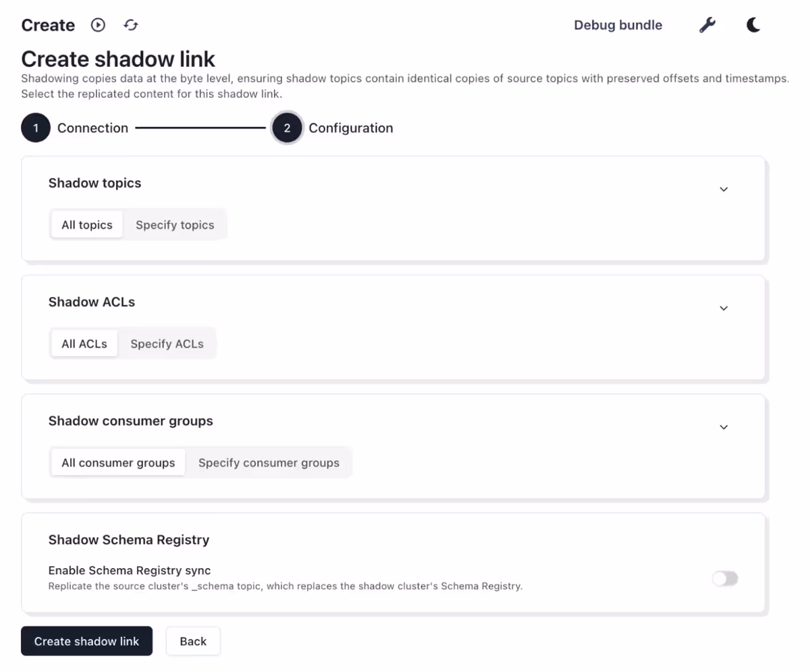Select the Specify ACLs option
This screenshot has width=810, height=672.
167,343
